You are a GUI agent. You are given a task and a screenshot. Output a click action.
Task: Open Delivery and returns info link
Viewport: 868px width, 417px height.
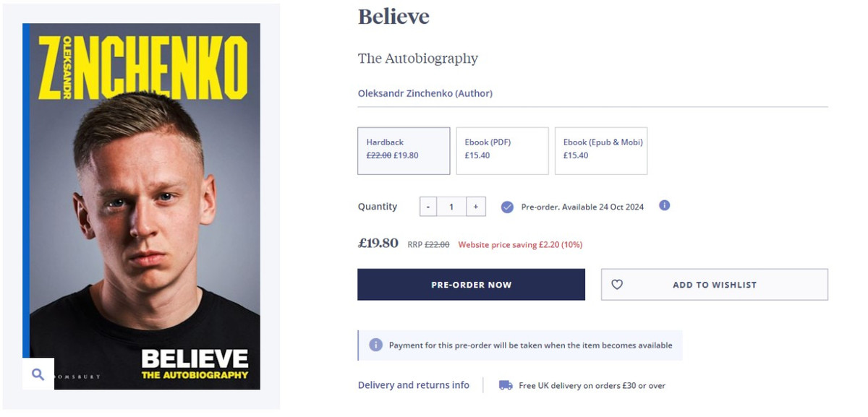[x=413, y=385]
